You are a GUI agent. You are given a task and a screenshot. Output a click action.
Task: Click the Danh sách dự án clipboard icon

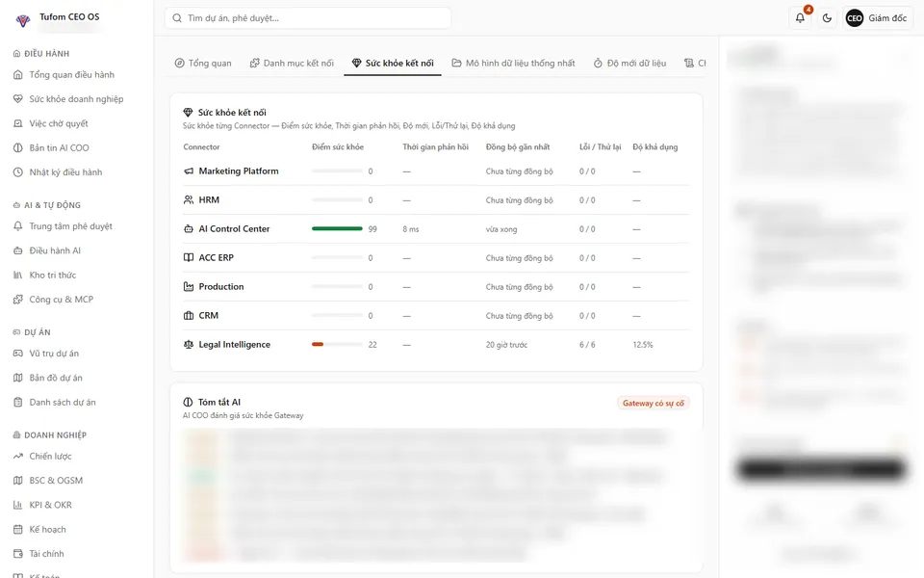pos(17,403)
